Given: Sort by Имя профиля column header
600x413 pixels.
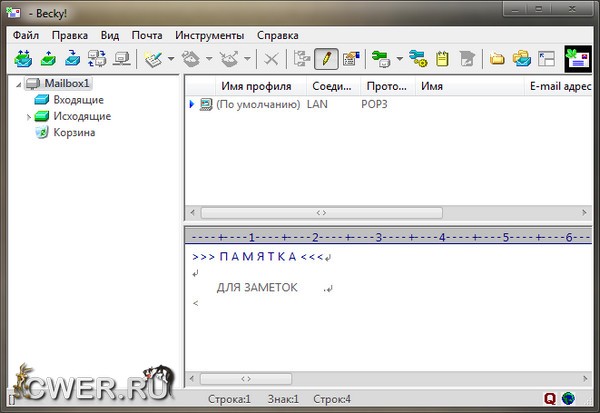Looking at the screenshot, I should tap(256, 87).
